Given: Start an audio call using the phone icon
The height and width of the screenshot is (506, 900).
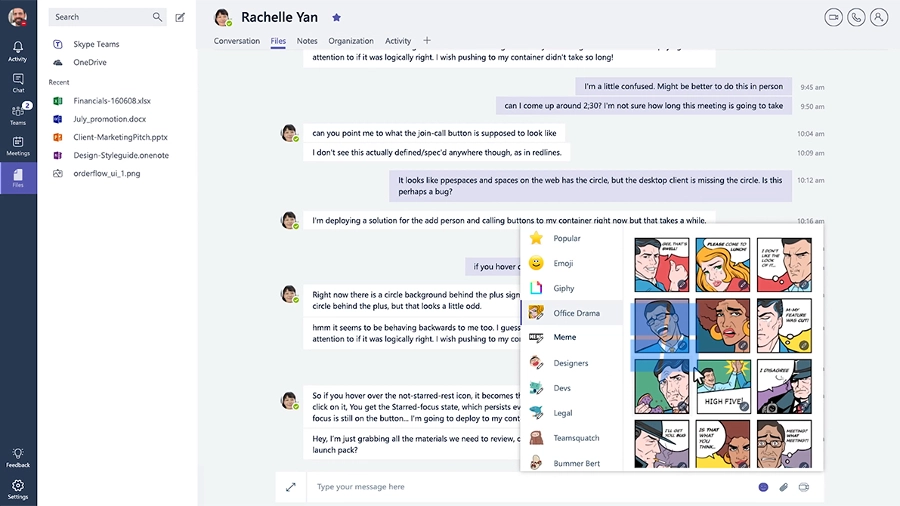Looking at the screenshot, I should (x=856, y=17).
